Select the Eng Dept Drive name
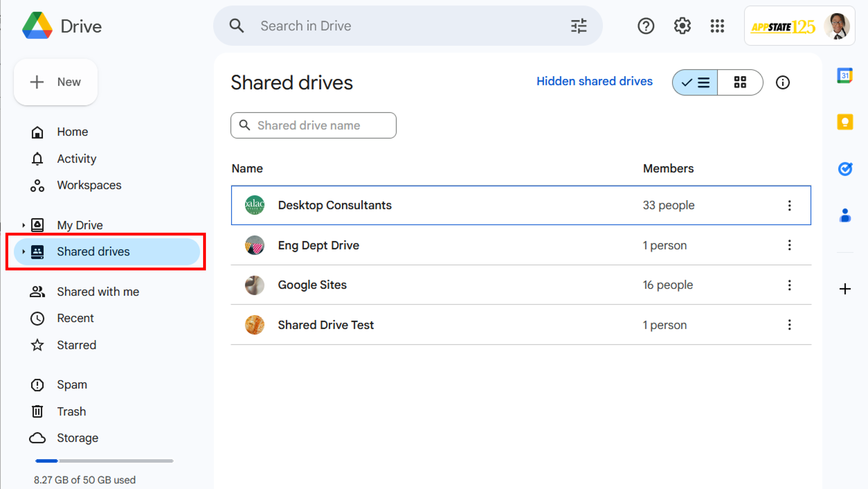Image resolution: width=868 pixels, height=489 pixels. point(318,245)
